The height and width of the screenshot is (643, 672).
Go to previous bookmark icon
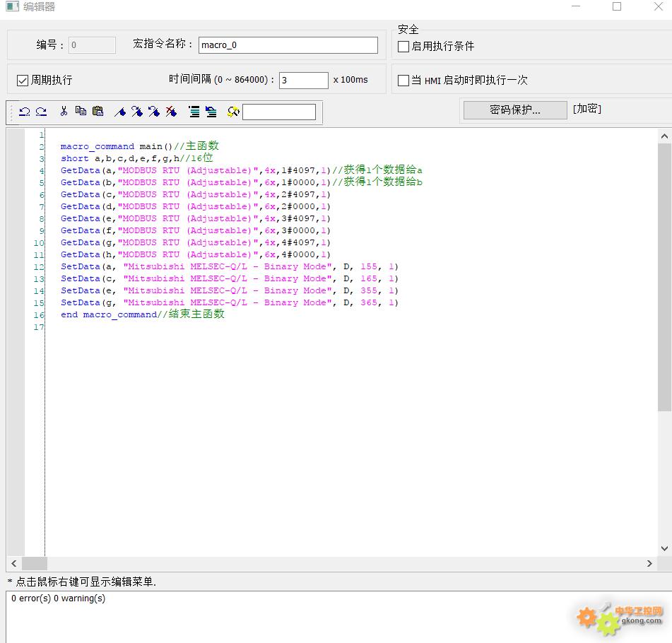(154, 112)
